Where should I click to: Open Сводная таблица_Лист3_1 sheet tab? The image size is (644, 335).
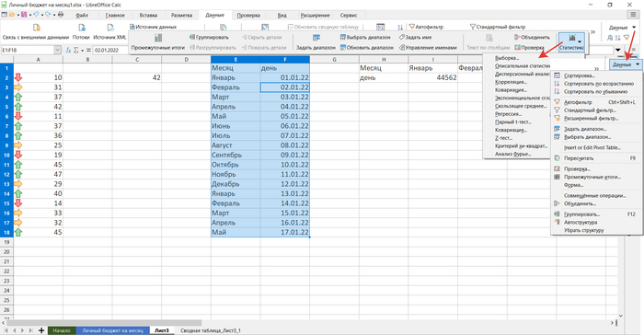pyautogui.click(x=211, y=330)
